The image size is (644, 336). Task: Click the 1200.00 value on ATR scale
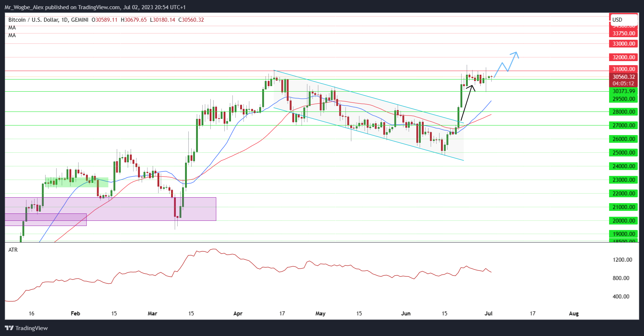622,260
